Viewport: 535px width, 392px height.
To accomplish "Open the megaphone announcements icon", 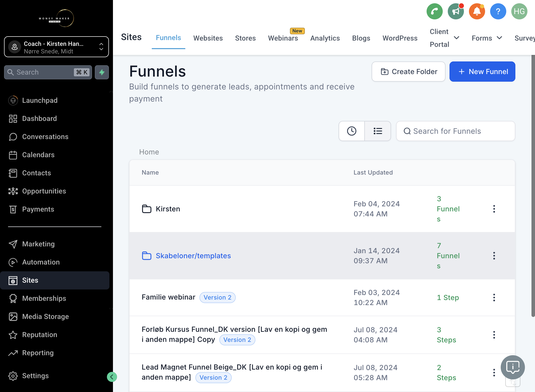I will (x=456, y=11).
